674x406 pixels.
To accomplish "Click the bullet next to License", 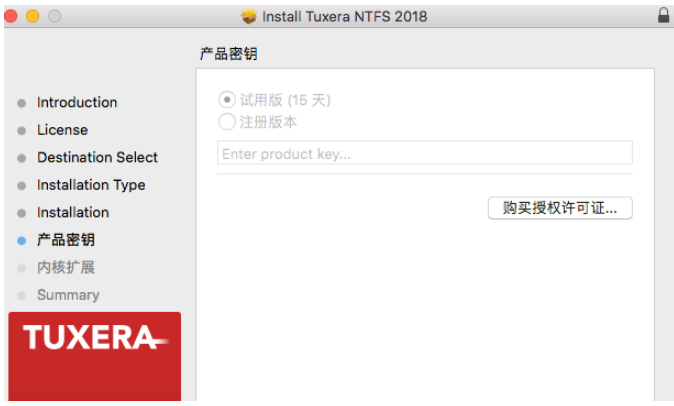I will (x=22, y=130).
